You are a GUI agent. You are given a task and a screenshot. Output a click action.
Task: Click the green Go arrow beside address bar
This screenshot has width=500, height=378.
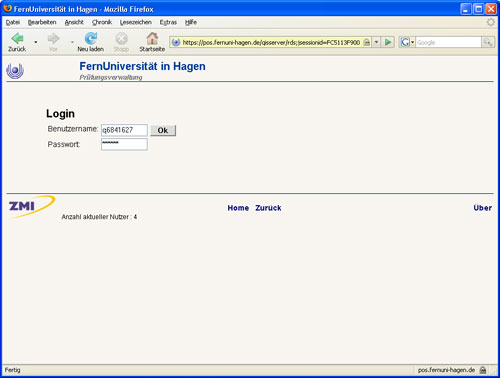click(388, 42)
